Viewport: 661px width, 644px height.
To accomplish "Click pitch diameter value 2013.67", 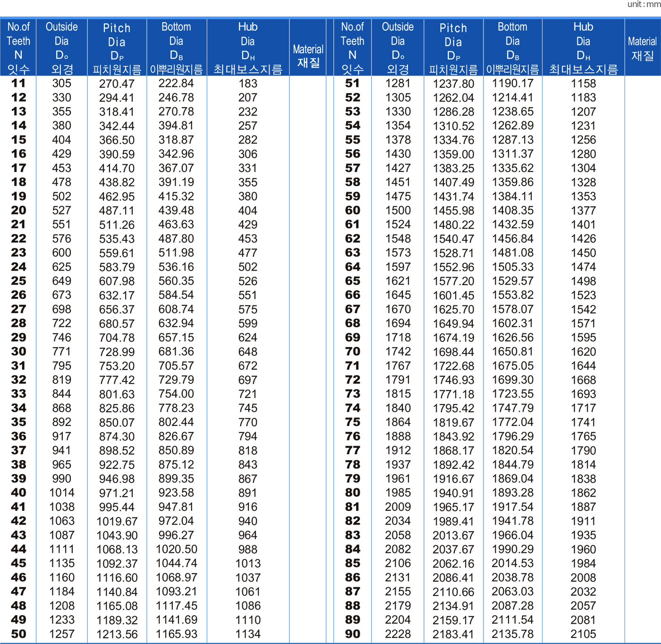I will point(454,535).
